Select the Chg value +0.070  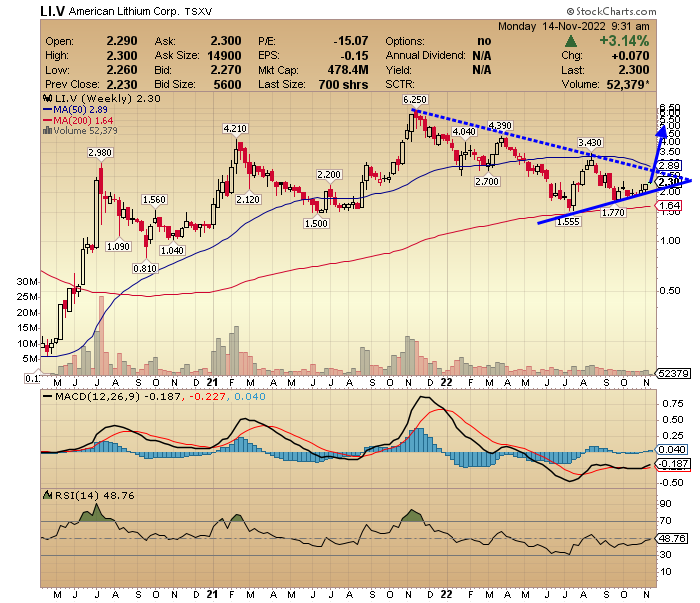(630, 56)
